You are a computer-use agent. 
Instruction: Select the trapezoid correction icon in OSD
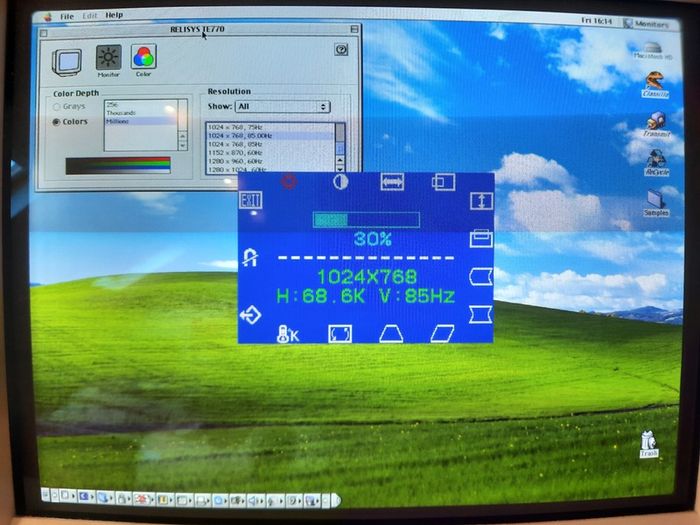tap(391, 333)
